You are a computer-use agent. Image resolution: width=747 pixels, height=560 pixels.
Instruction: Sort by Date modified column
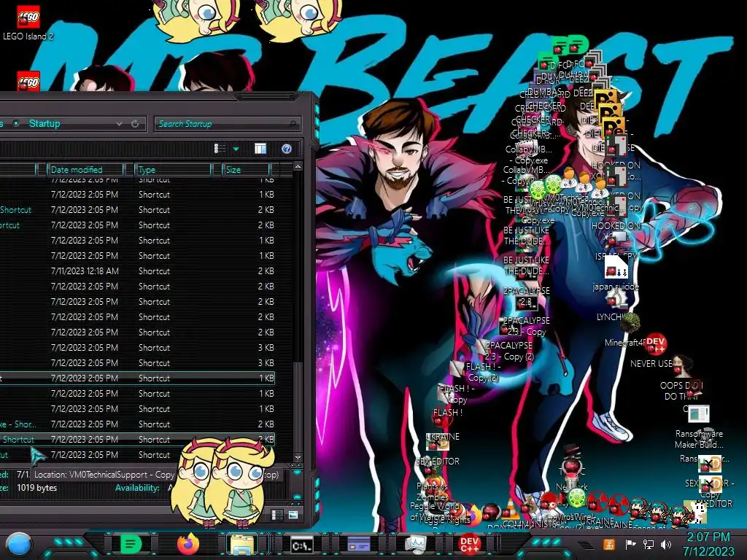pyautogui.click(x=86, y=169)
